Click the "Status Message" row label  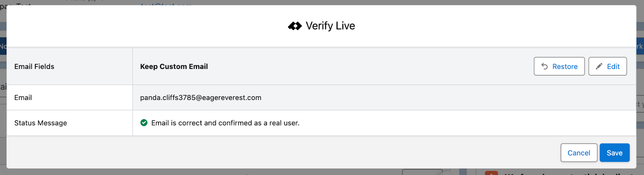point(41,123)
